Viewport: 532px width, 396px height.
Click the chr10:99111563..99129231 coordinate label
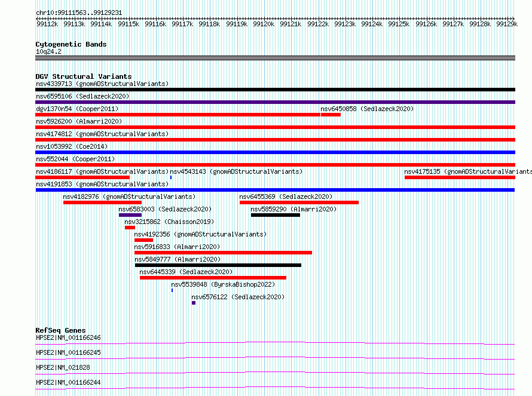[x=79, y=13]
